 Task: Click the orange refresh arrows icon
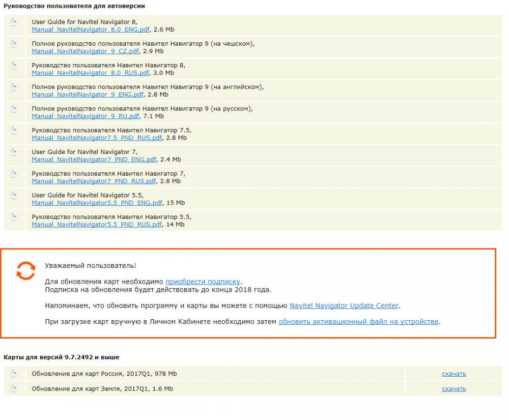[x=25, y=270]
